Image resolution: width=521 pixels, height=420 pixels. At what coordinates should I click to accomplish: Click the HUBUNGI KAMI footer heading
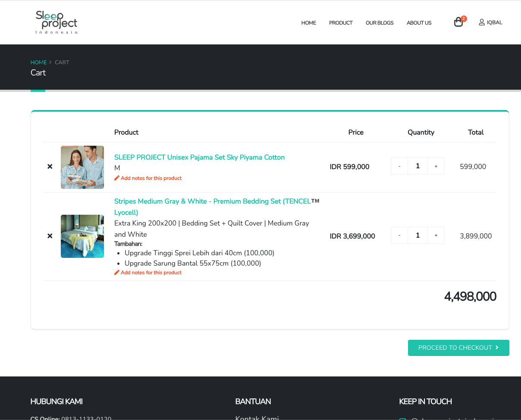point(56,401)
